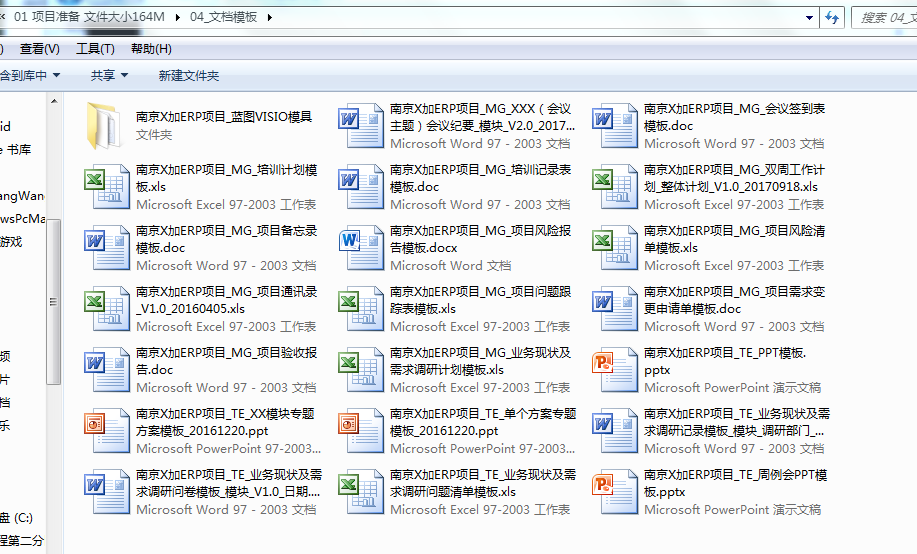This screenshot has height=554, width=917.
Task: Select the 培训记录表模板.doc Word icon
Action: tap(361, 187)
